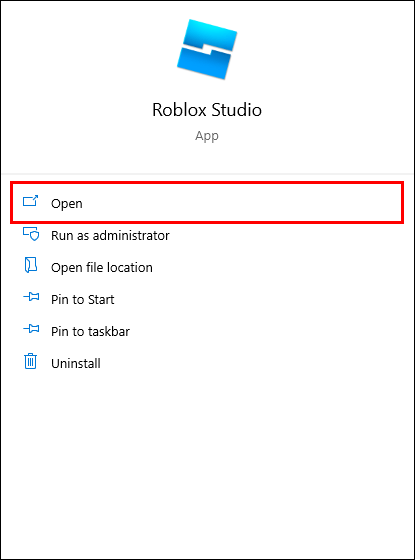
Task: Open Roblox Studio via Open entry
Action: point(207,203)
